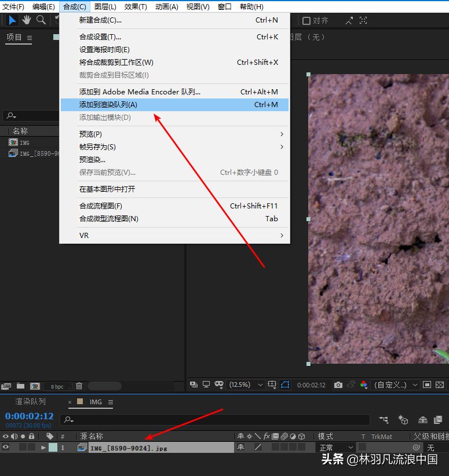The image size is (449, 476).
Task: Toggle the transparency grid in viewer
Action: (x=440, y=385)
